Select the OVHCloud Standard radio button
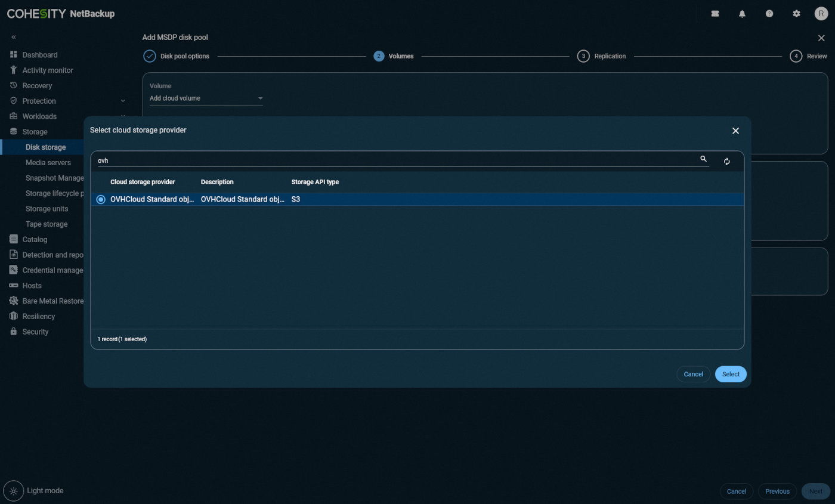 pyautogui.click(x=101, y=199)
